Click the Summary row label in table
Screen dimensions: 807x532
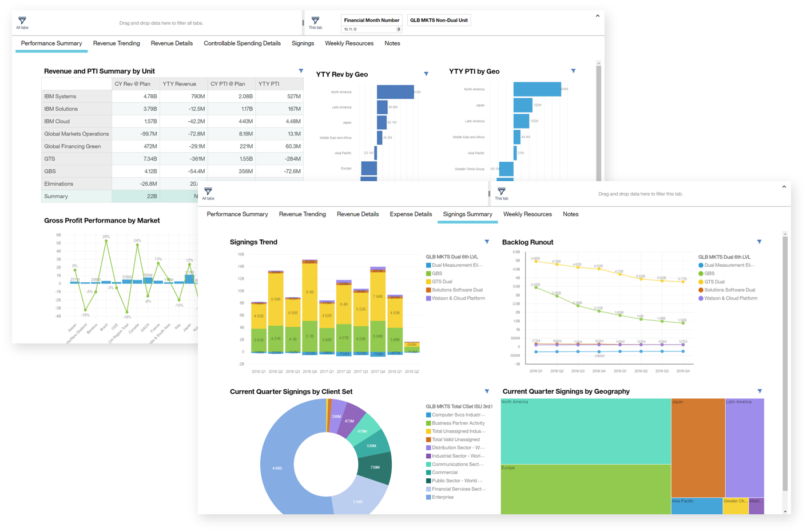pyautogui.click(x=56, y=196)
